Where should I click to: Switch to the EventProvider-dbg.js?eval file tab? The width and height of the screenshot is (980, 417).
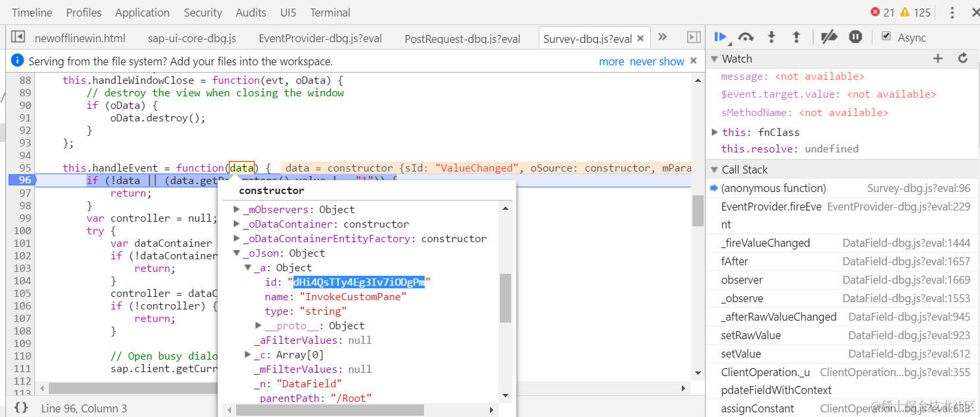(x=321, y=38)
